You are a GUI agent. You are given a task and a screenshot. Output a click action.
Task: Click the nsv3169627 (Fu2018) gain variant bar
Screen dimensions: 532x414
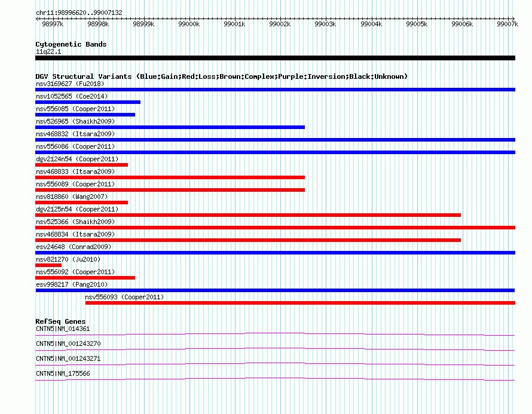[x=275, y=90]
